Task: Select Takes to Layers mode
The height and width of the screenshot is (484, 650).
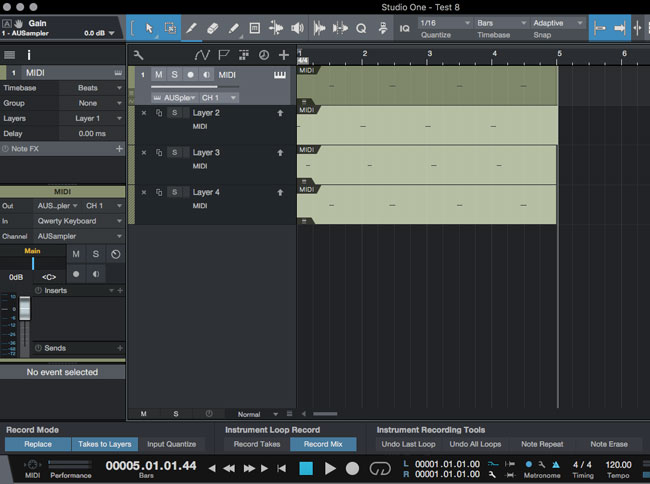Action: 105,444
